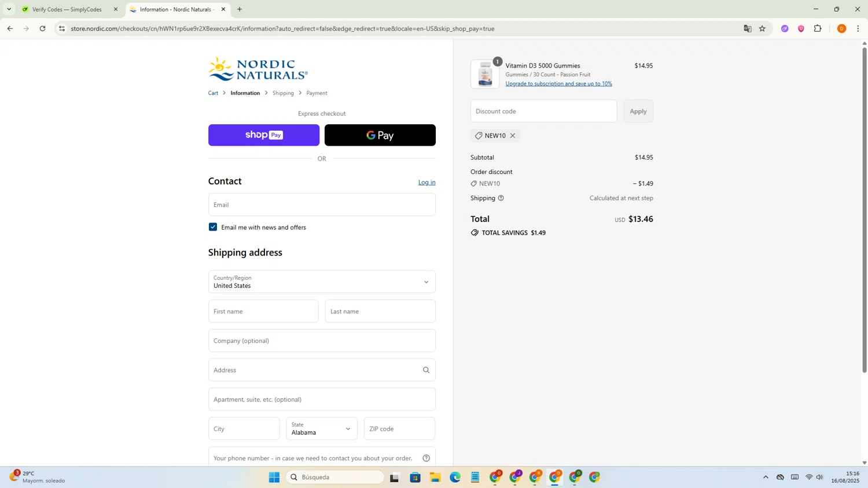Click the purple extension icon in toolbar
The width and height of the screenshot is (868, 488).
pos(785,28)
